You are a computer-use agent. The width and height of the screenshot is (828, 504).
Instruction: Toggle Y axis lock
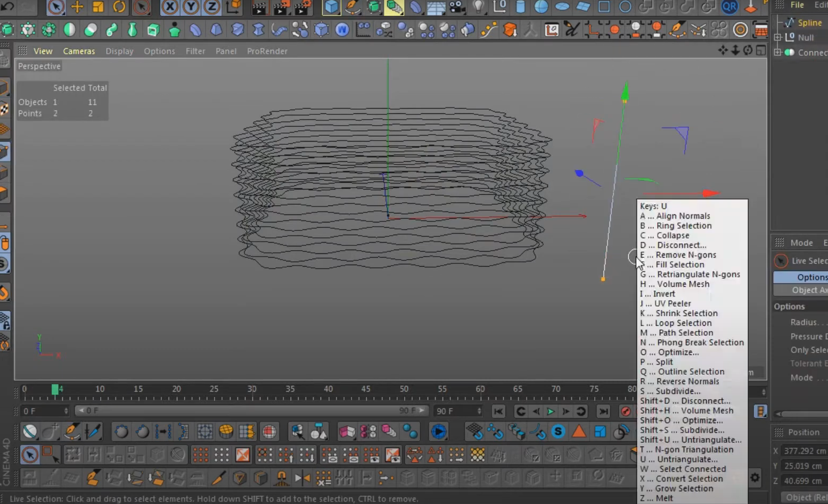pos(191,7)
